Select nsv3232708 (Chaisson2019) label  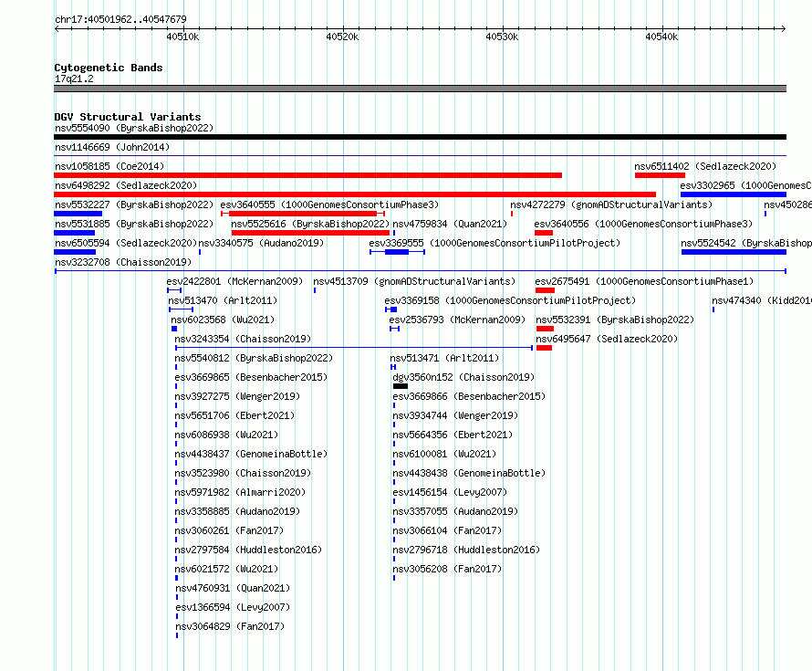click(x=123, y=262)
